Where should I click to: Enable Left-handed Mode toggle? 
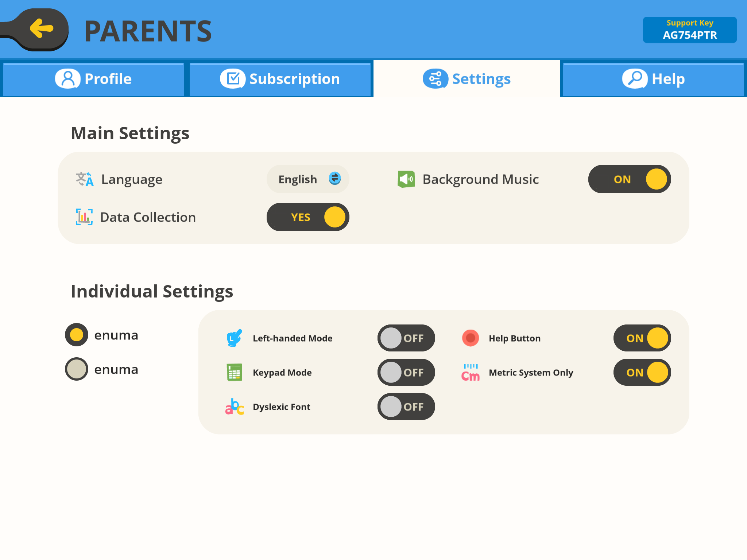point(406,338)
